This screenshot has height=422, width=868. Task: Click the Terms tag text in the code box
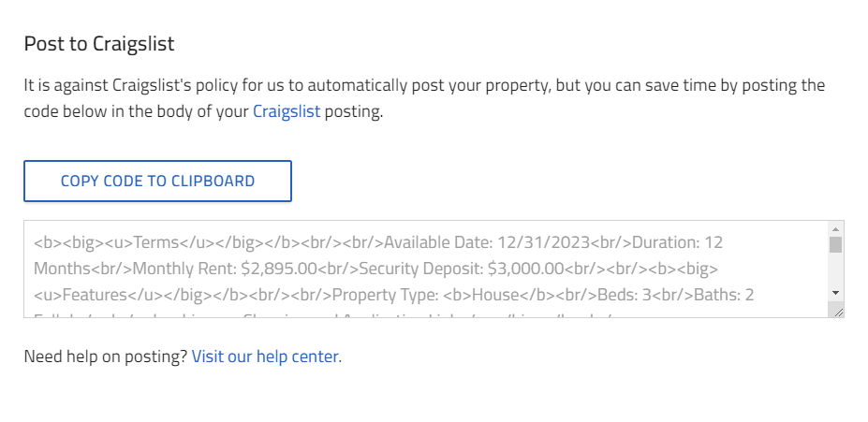(x=154, y=242)
